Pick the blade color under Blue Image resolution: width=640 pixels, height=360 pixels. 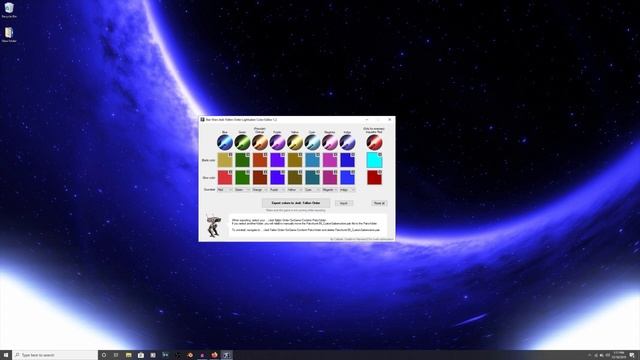224,160
